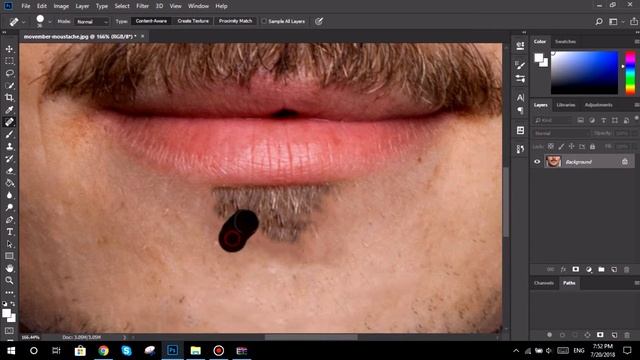640x360 pixels.
Task: Choose Proximity Match healing type
Action: (235, 21)
